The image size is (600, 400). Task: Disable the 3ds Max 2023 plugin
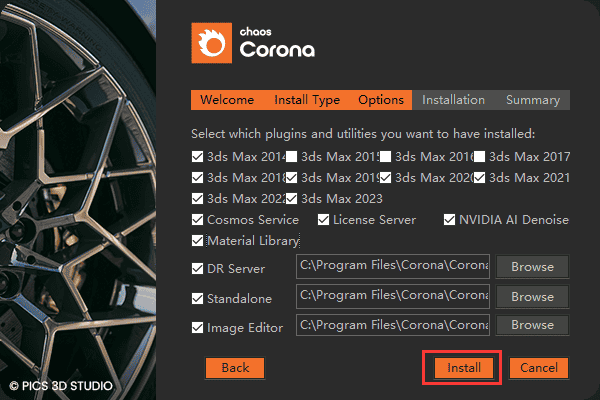pos(292,199)
